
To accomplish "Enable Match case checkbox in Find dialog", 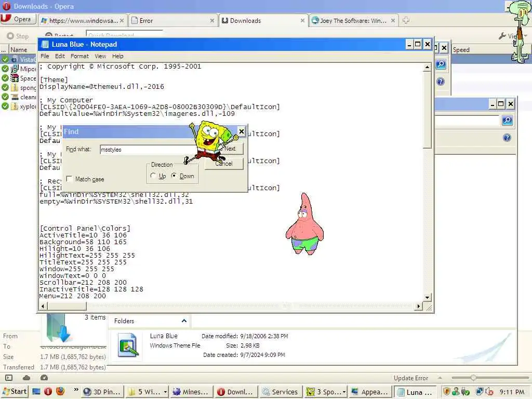I will pyautogui.click(x=70, y=179).
